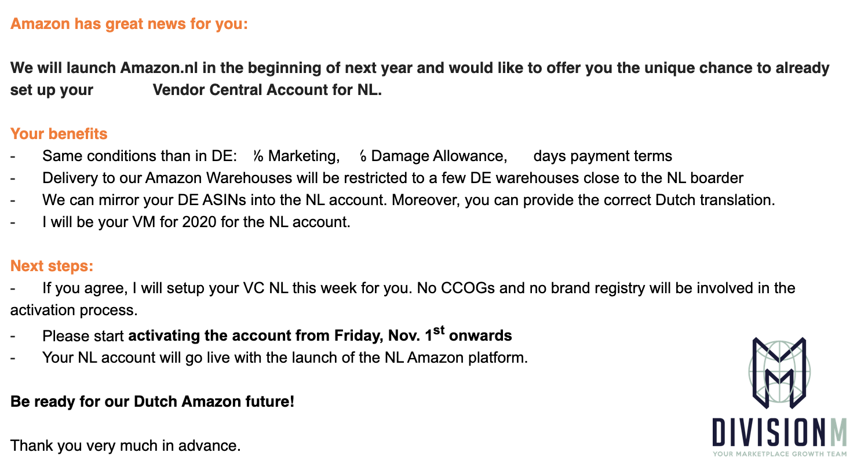Click the bullet about DE warehouses delivery
The height and width of the screenshot is (467, 868).
[393, 178]
